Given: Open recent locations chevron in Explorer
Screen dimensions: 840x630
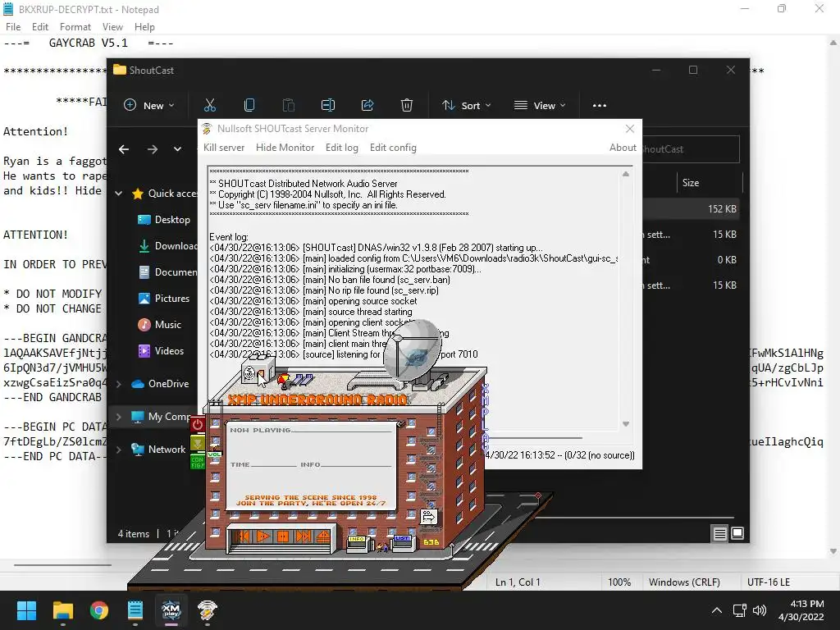Looking at the screenshot, I should 177,149.
